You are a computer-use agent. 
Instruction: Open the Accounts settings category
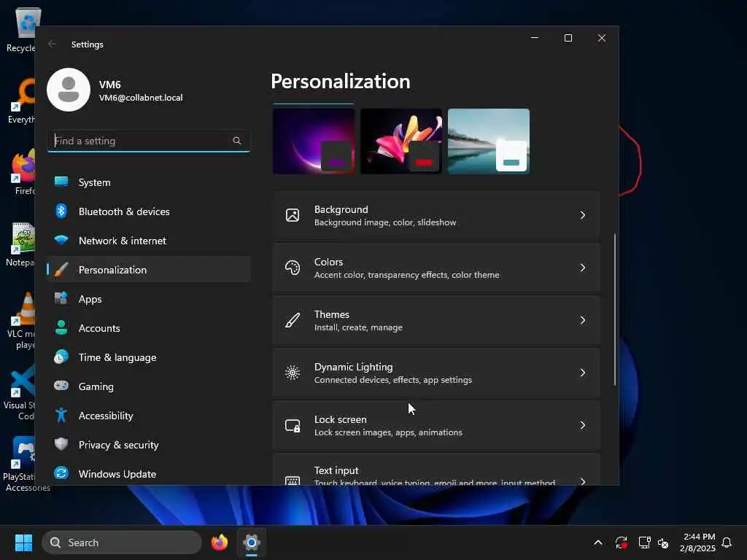149,328
